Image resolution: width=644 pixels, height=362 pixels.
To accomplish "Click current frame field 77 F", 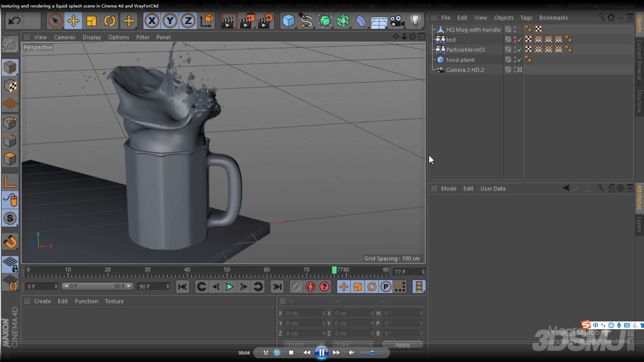I will click(x=409, y=272).
